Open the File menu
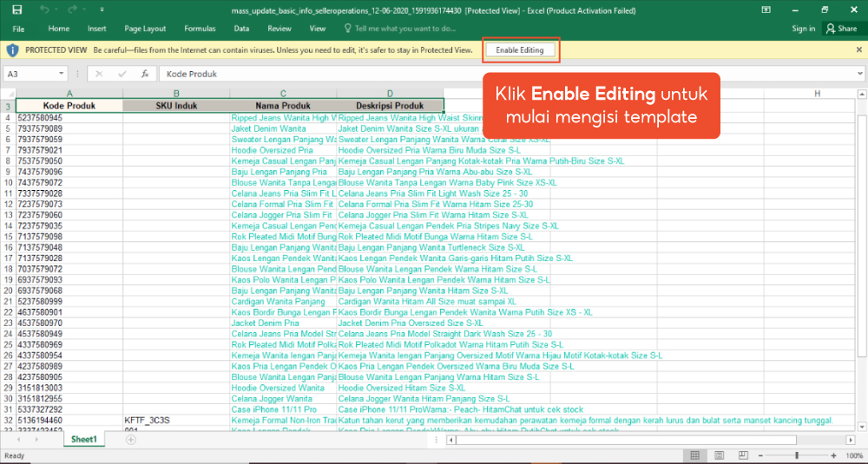 pyautogui.click(x=18, y=29)
